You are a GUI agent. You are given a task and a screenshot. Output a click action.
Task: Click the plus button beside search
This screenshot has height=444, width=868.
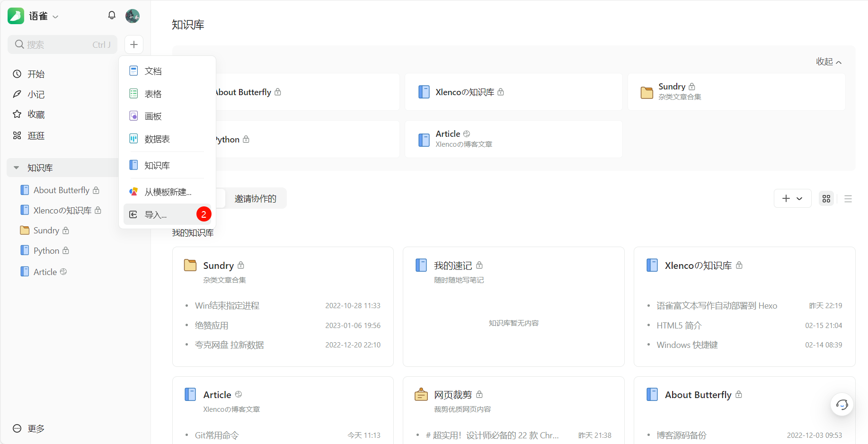click(x=134, y=44)
